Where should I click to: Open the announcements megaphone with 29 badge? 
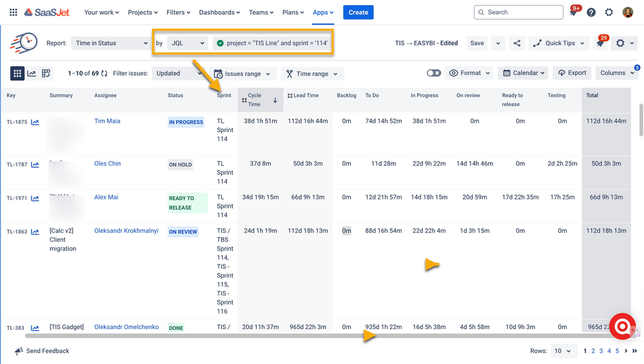[600, 43]
